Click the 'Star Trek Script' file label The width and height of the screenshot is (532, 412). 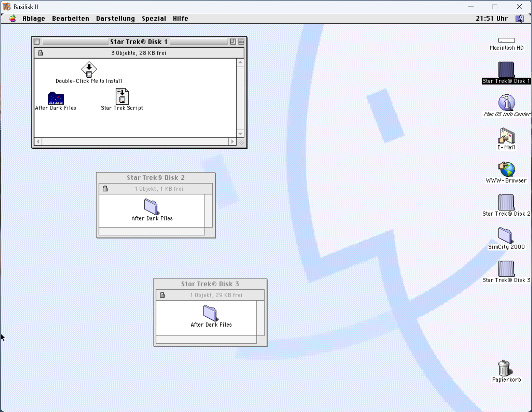coord(122,108)
